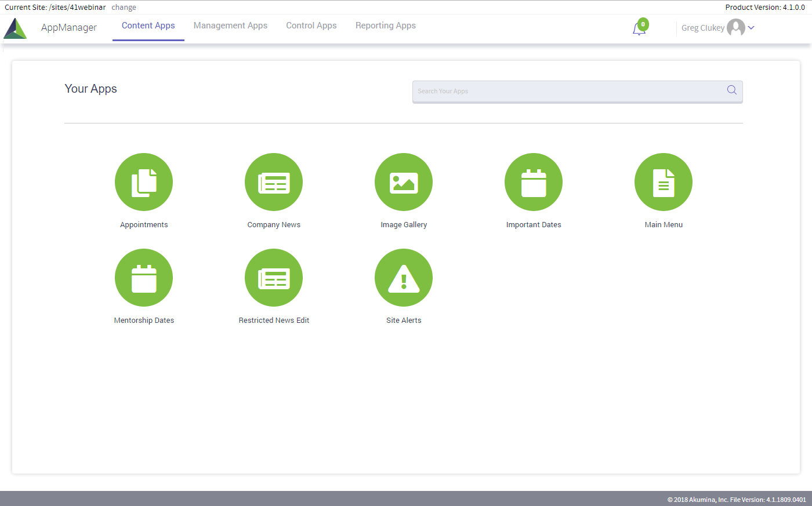
Task: Switch to the Content Apps tab
Action: pos(148,26)
